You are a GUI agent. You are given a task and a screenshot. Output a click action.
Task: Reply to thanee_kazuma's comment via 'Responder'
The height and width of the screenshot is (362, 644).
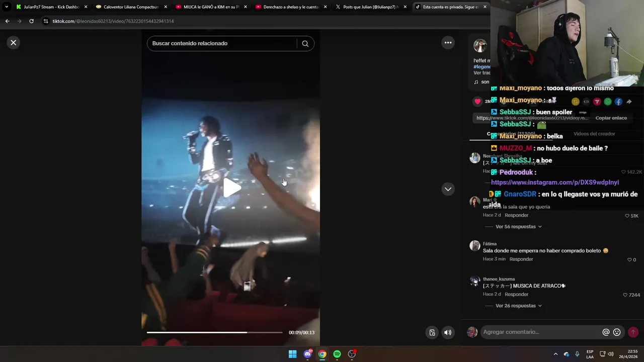[x=516, y=294]
